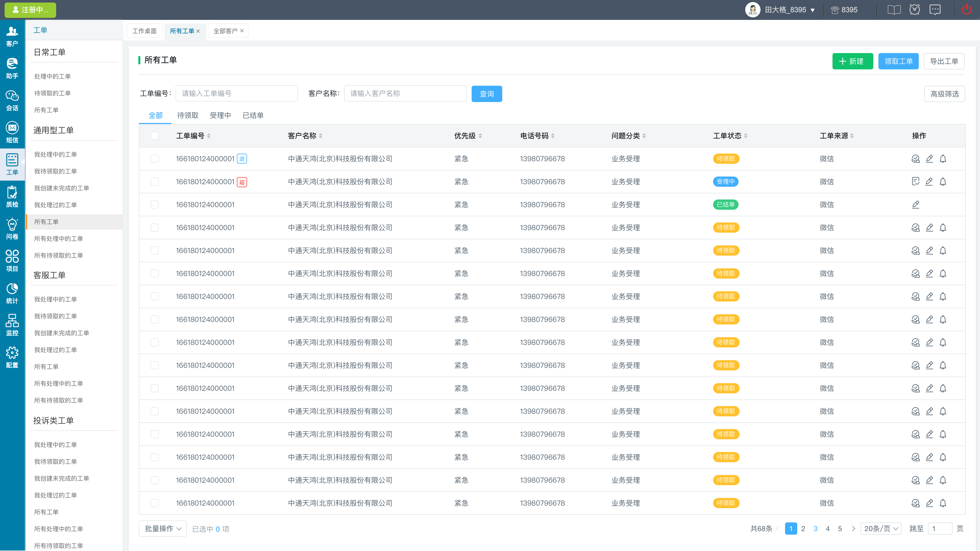Viewport: 980px width, 551px height.
Task: Go to next page arrow
Action: [x=853, y=529]
